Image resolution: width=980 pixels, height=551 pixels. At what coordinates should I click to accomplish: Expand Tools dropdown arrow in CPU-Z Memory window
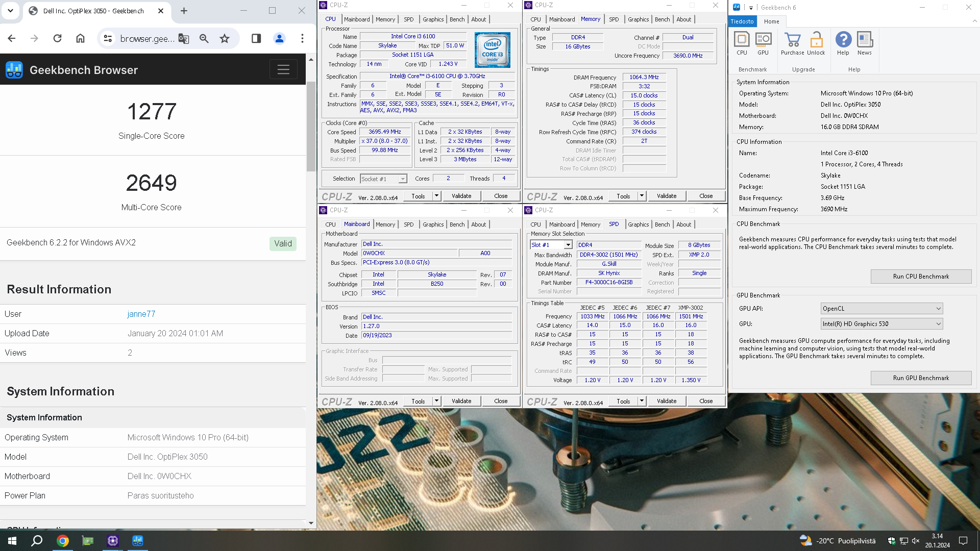pos(642,196)
